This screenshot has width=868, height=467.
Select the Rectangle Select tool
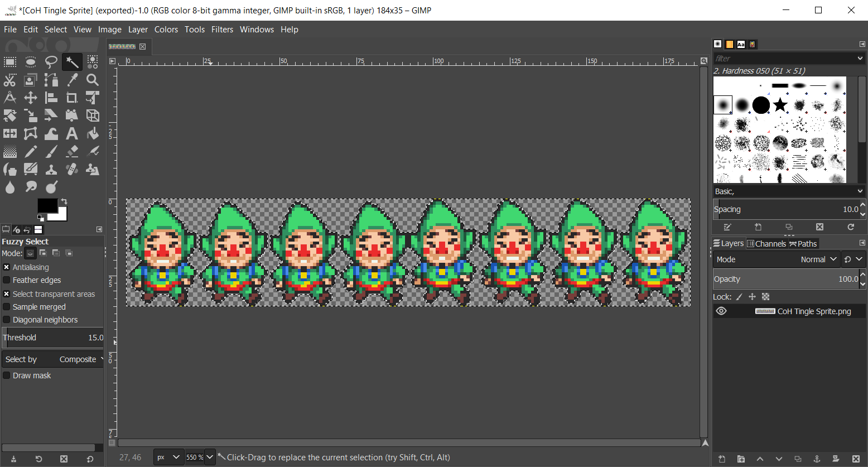pyautogui.click(x=10, y=62)
